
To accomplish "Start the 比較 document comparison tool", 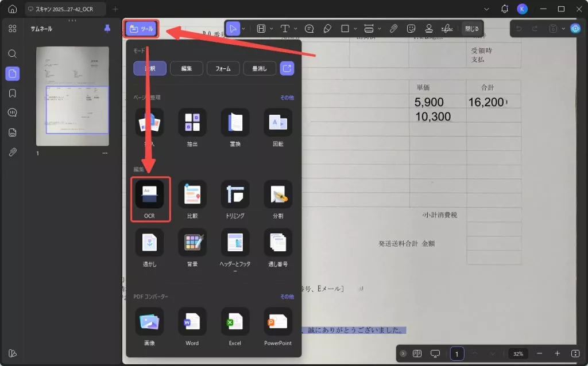I will pos(192,196).
